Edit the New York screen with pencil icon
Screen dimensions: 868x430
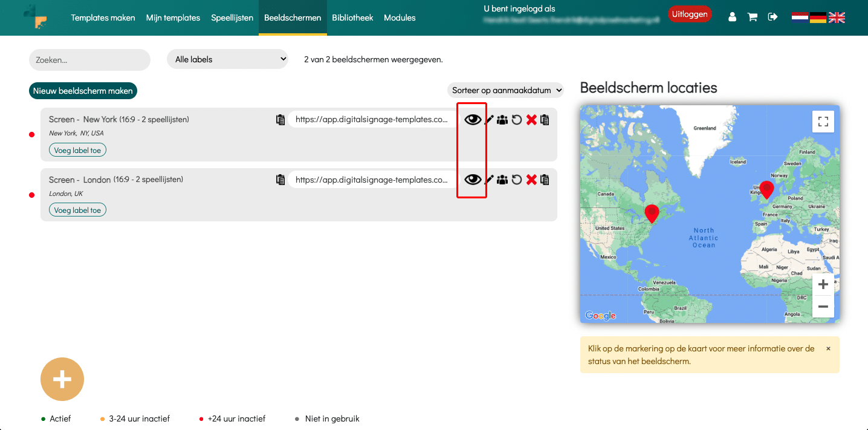tap(489, 120)
